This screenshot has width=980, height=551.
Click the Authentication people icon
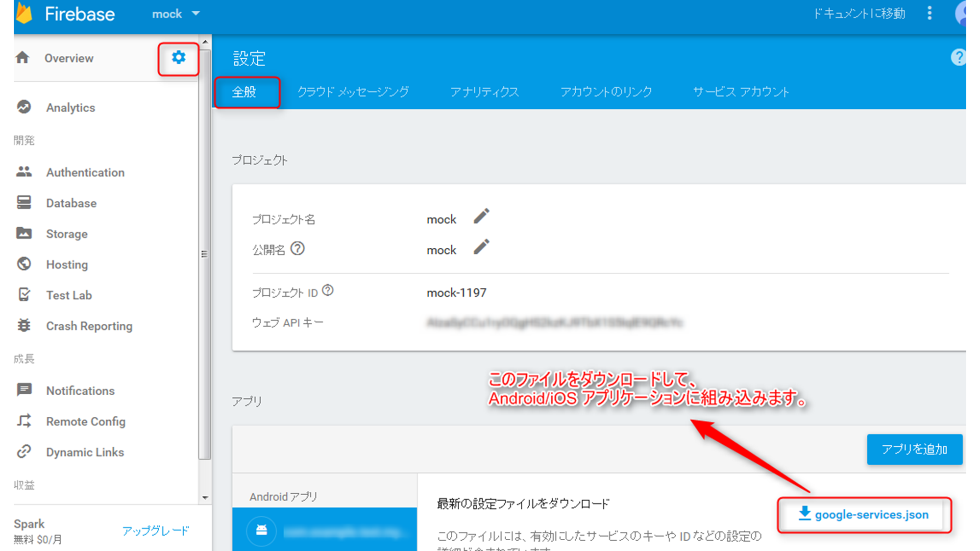pyautogui.click(x=24, y=172)
